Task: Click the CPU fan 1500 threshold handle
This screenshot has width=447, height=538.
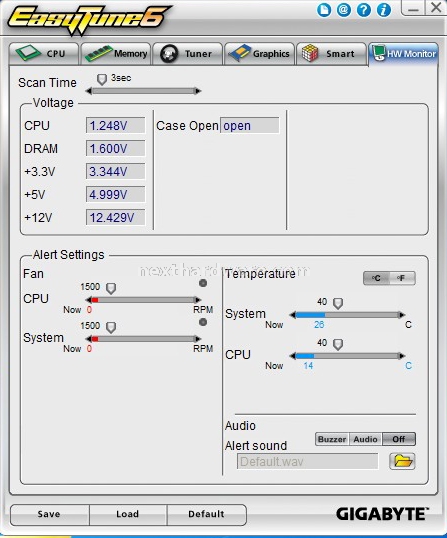Action: pos(111,288)
